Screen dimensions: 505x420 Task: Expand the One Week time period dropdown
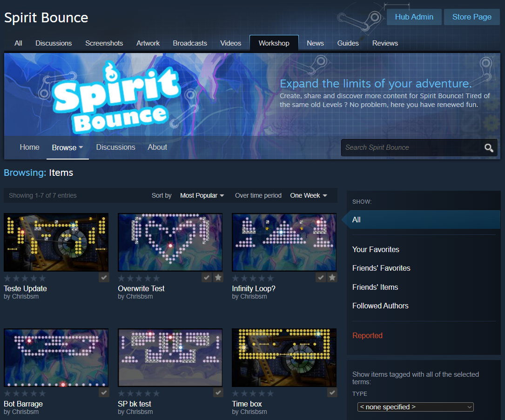(x=308, y=196)
